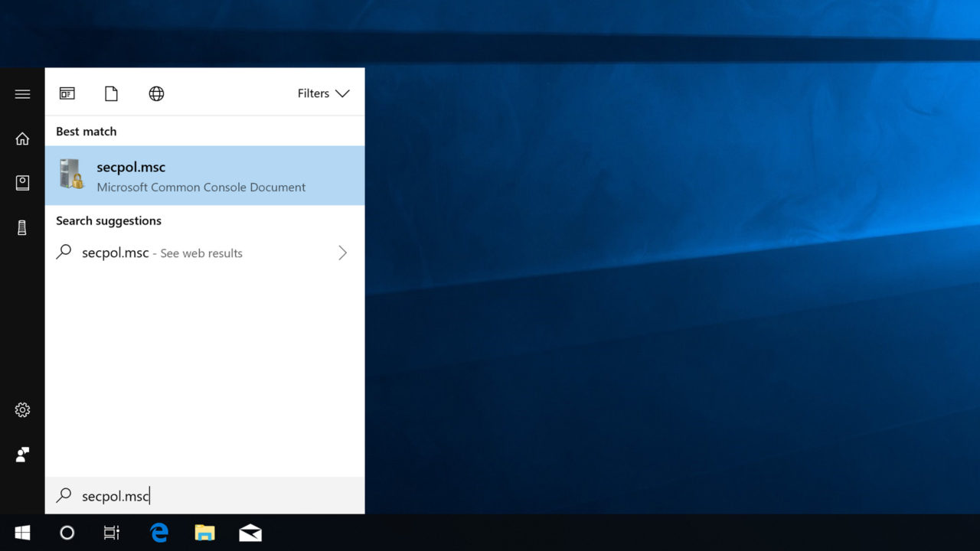Click the "Best match" heading
Viewport: 980px width, 551px height.
87,132
